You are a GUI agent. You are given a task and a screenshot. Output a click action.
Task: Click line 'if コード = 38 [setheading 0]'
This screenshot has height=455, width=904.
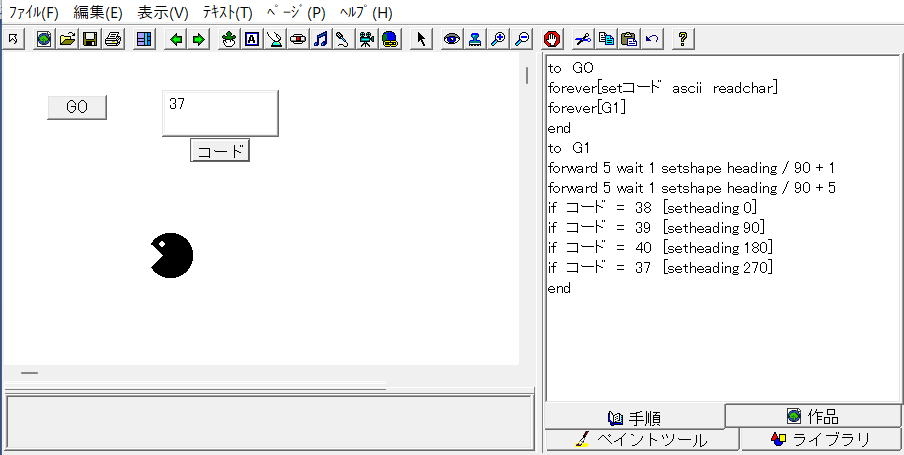[x=653, y=208]
